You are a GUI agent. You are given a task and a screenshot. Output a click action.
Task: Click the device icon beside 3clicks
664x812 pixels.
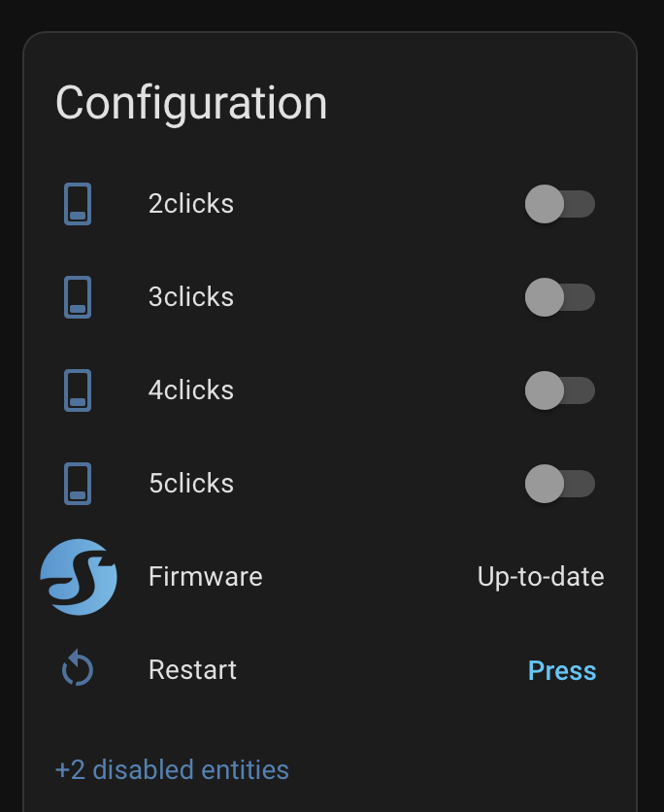point(78,297)
